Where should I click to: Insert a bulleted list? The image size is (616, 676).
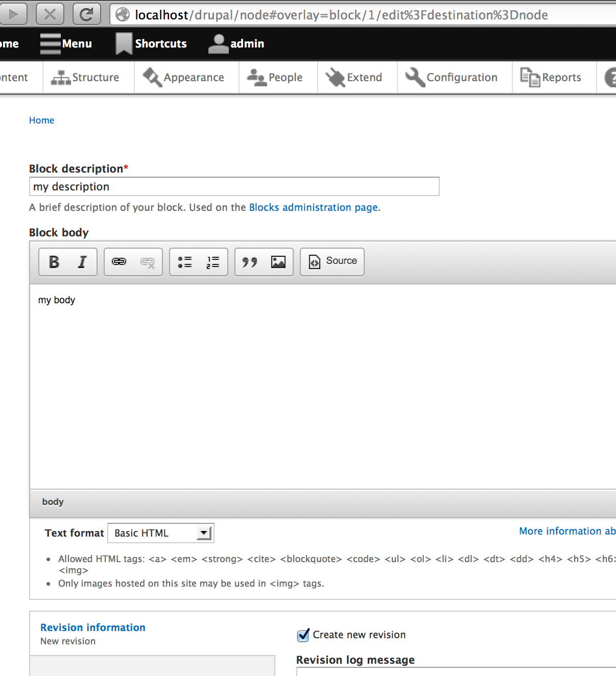click(184, 262)
